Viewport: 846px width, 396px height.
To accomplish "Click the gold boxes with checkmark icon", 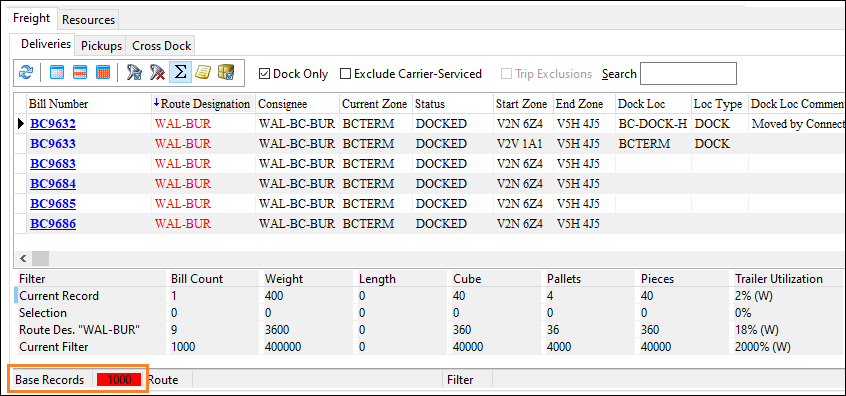I will (x=226, y=73).
